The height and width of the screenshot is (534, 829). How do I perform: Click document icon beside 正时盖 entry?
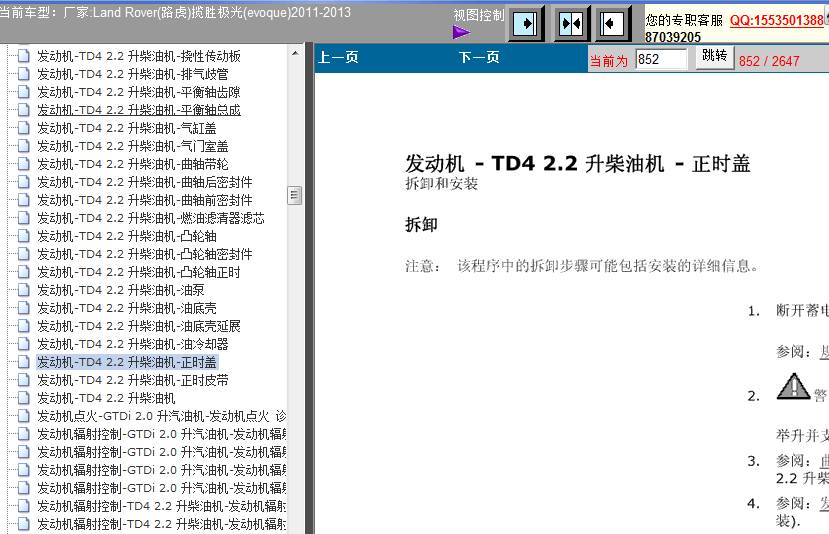click(23, 362)
